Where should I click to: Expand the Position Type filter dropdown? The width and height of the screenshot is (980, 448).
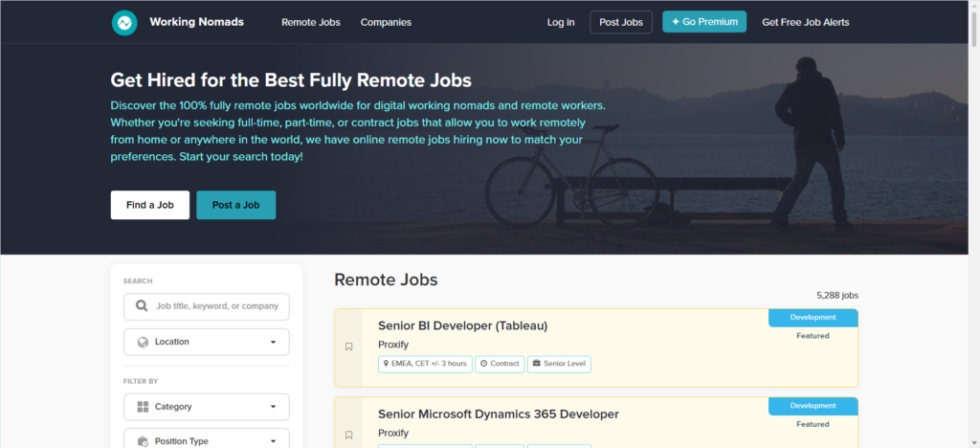[207, 438]
